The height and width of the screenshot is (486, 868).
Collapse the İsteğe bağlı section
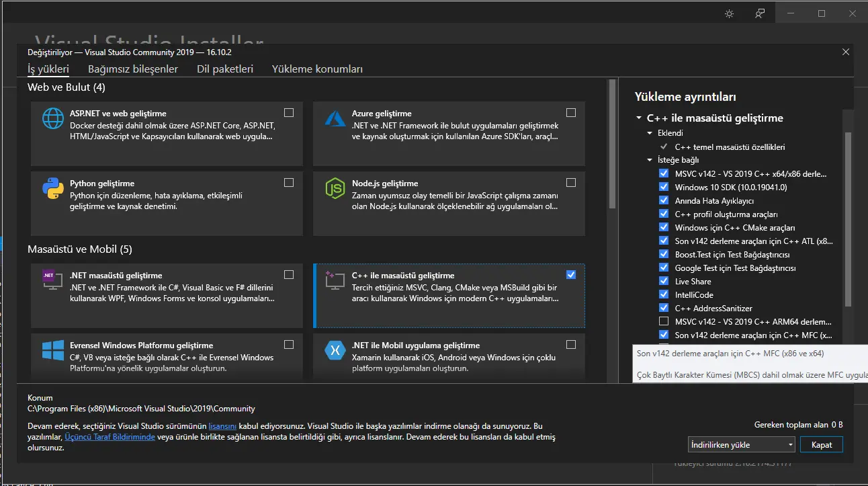tap(650, 160)
